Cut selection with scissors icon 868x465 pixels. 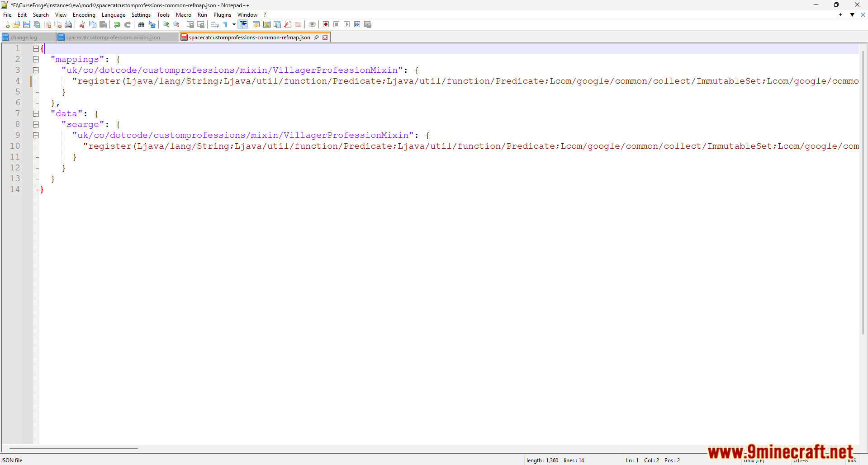(x=82, y=24)
